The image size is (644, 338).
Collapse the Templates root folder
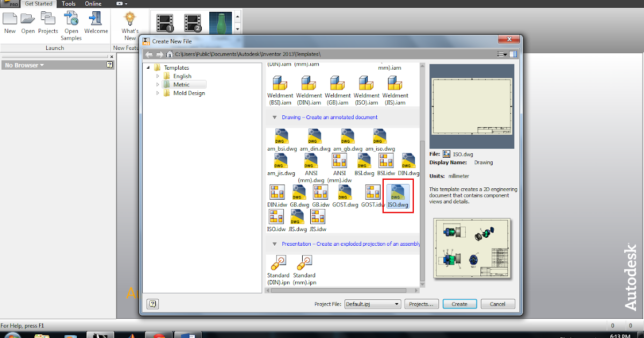(x=149, y=68)
